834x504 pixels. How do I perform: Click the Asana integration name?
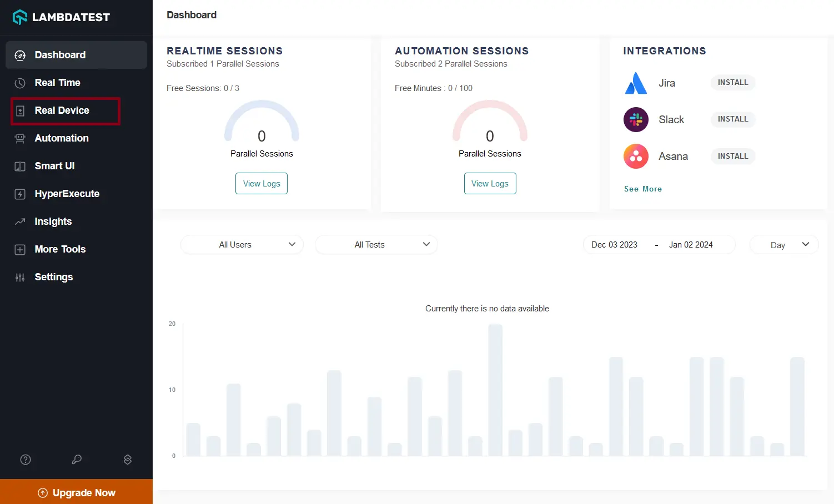[673, 157]
